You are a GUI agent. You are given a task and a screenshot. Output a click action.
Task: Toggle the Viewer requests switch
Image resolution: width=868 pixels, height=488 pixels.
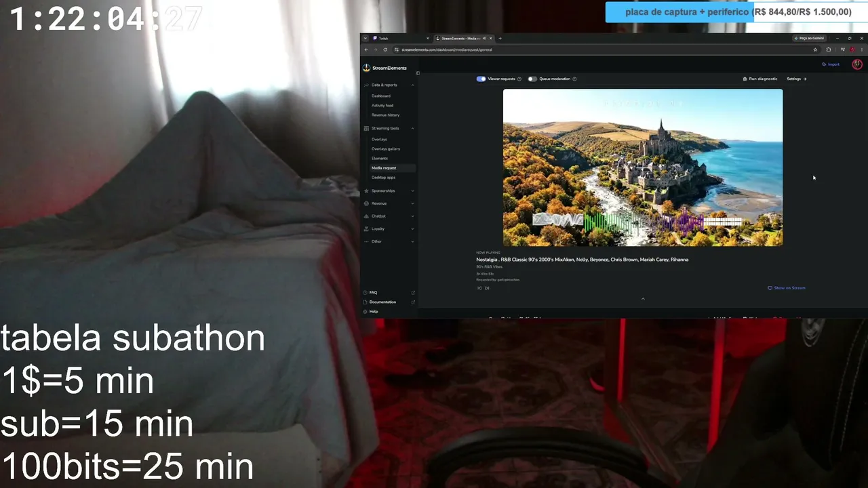pos(481,79)
